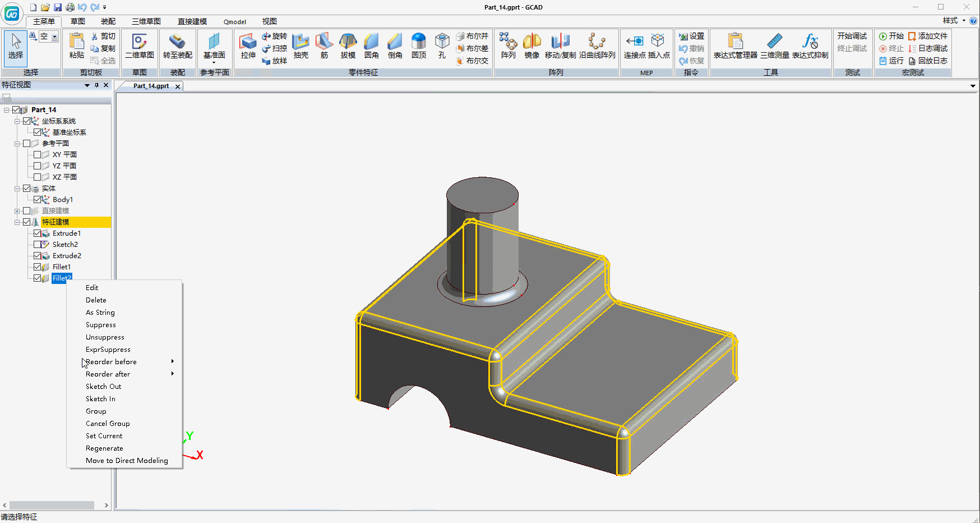Image resolution: width=980 pixels, height=523 pixels.
Task: Open the Reorder before submenu arrow
Action: point(173,361)
